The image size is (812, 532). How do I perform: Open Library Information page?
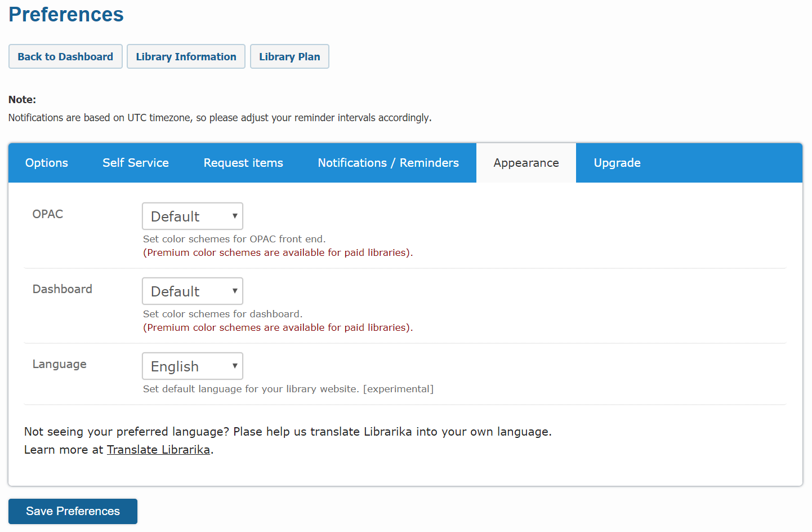(x=186, y=56)
